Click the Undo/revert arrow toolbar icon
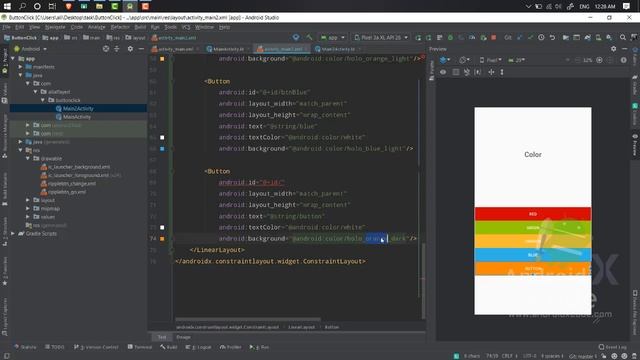640x360 pixels. pyautogui.click(x=552, y=38)
